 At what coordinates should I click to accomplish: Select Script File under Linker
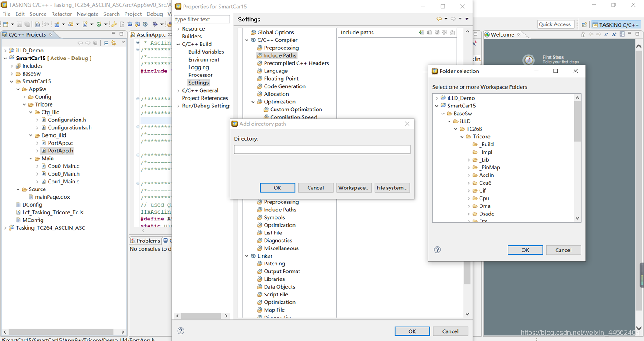[276, 295]
